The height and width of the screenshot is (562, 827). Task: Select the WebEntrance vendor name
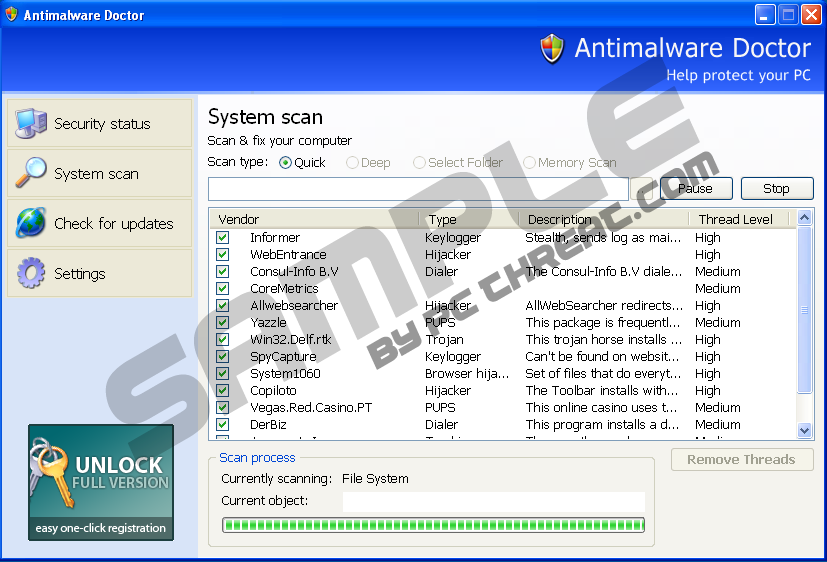click(288, 255)
